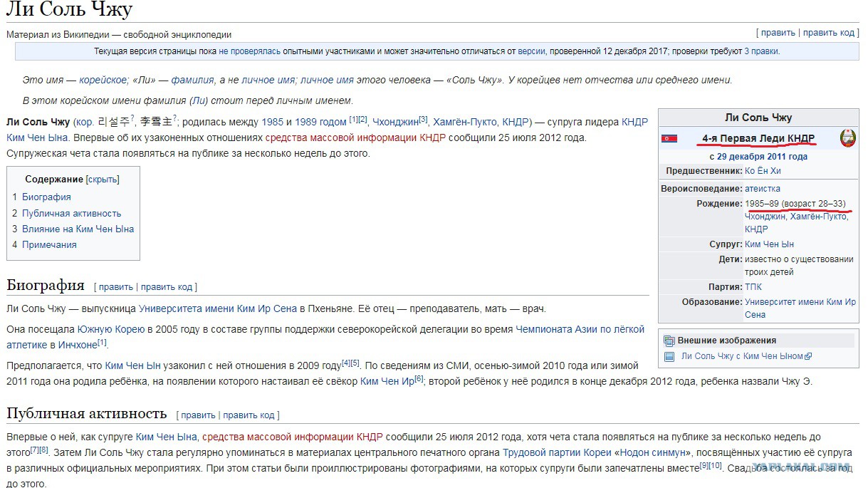Open Чхонджин link in infobox birthplace
The image size is (868, 488).
(765, 216)
